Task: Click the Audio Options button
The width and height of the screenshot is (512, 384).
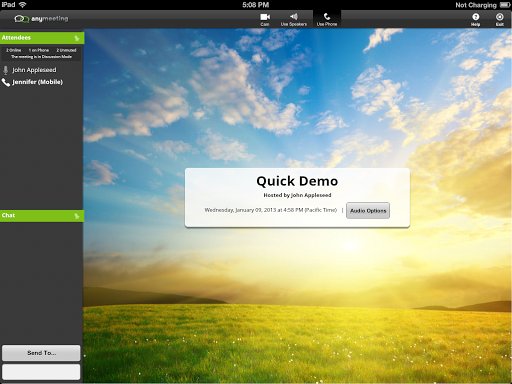Action: [368, 211]
